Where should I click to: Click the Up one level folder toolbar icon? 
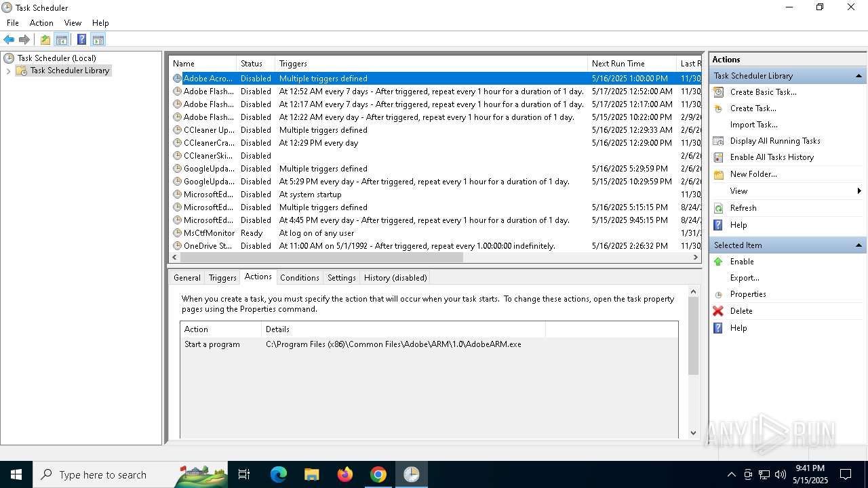[x=45, y=39]
